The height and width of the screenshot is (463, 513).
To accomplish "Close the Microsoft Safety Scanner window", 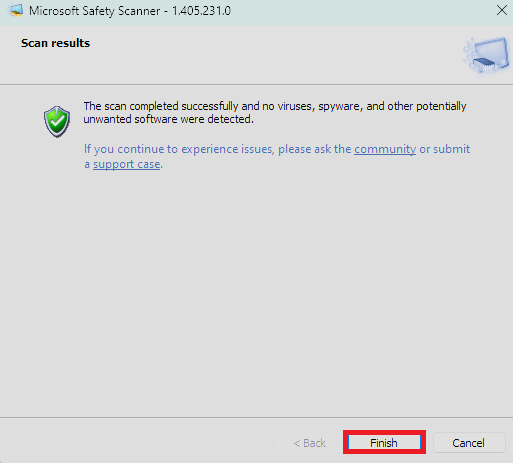I will (501, 10).
